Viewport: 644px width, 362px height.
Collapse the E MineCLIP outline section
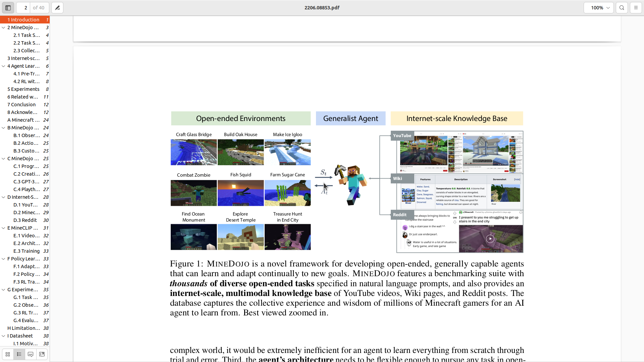(x=3, y=228)
